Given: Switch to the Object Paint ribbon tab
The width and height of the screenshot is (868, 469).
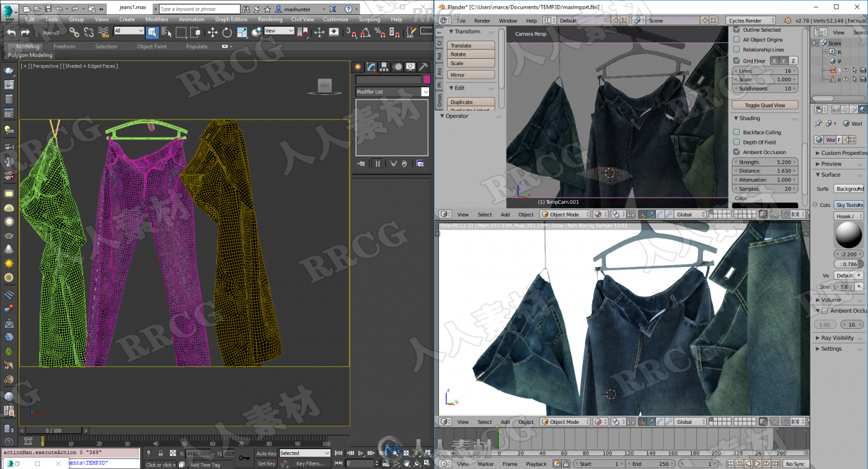Looking at the screenshot, I should pyautogui.click(x=152, y=46).
